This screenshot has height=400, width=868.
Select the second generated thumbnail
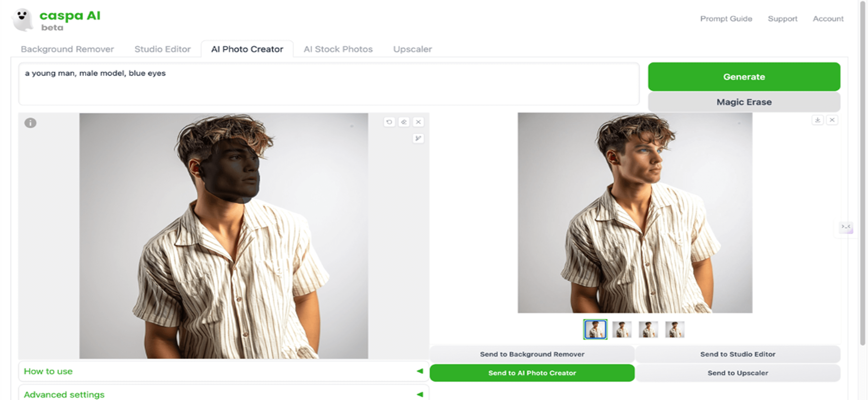click(x=621, y=330)
